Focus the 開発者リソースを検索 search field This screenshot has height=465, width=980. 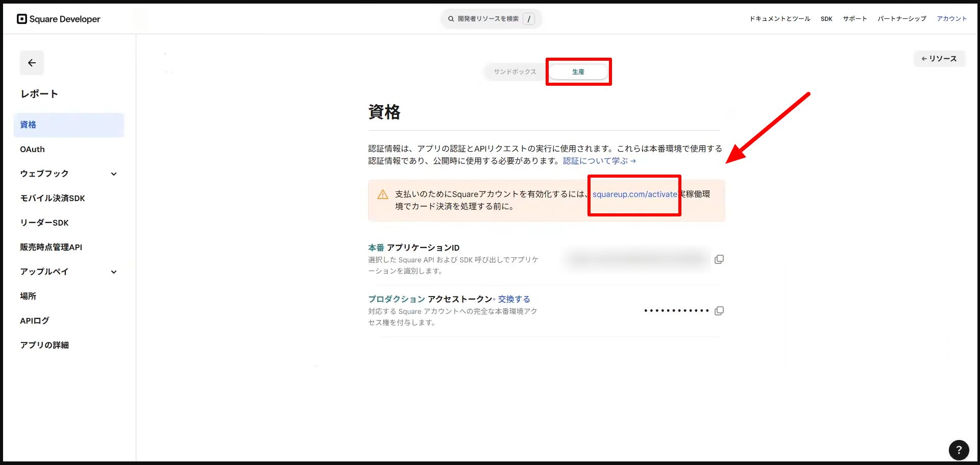pyautogui.click(x=491, y=19)
